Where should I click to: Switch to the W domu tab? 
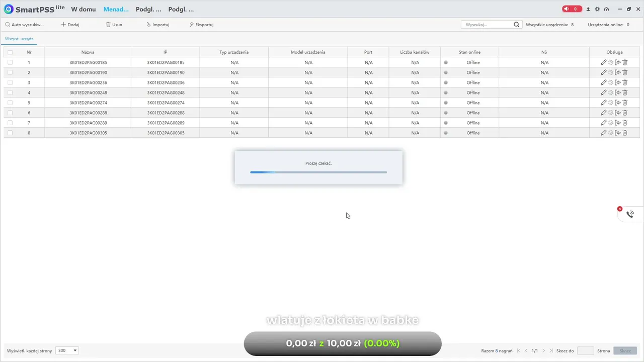83,9
